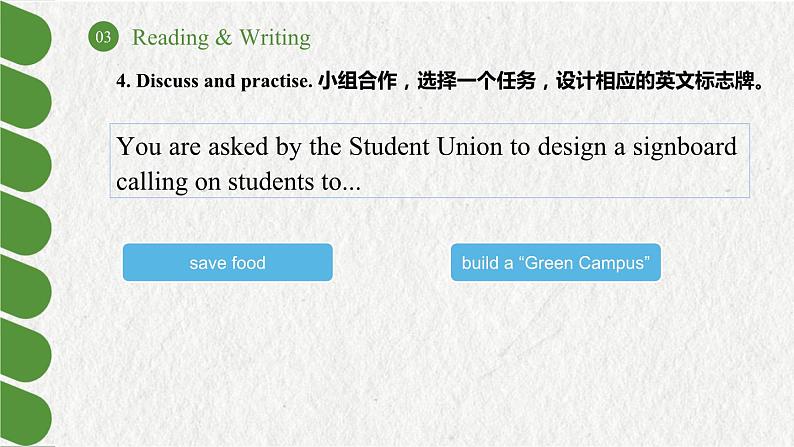The height and width of the screenshot is (447, 794).
Task: Select the Chinese phrase 小组合作
Action: coord(358,80)
